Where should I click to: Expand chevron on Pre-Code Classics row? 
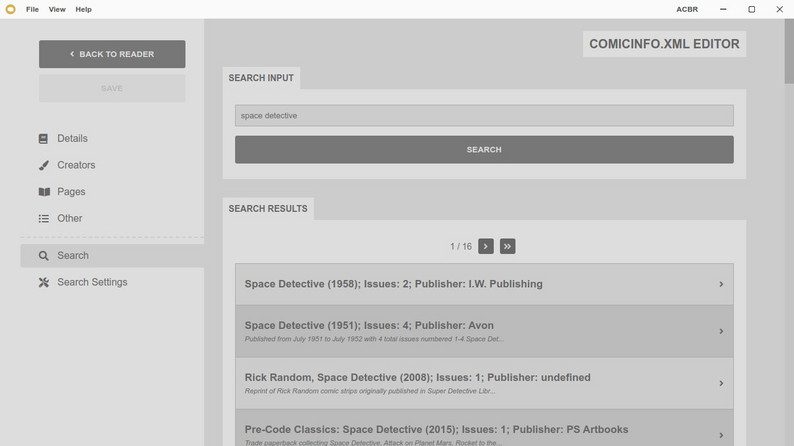pos(721,435)
